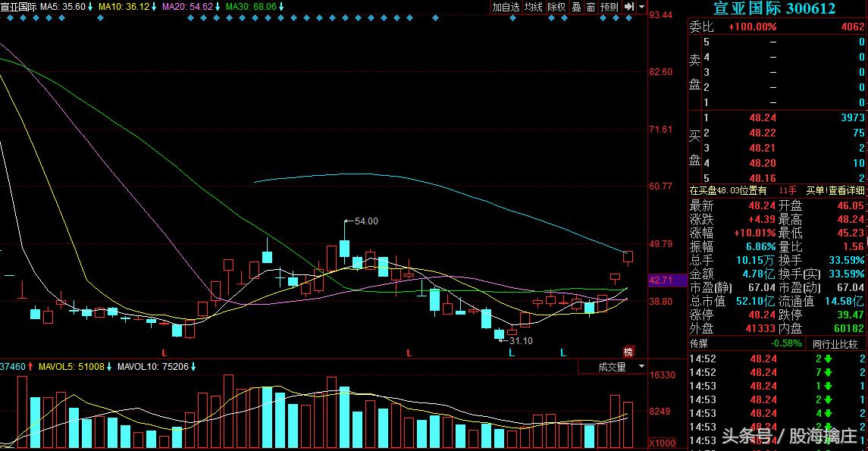Click the 总市值 52.10亿 value
Image resolution: width=868 pixels, height=451 pixels.
click(756, 301)
